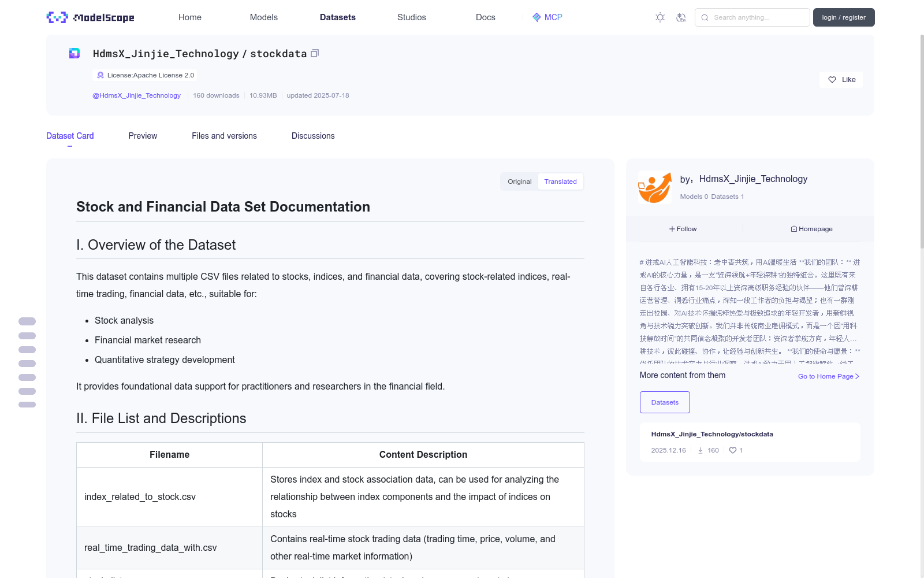Click 'updated 2025-07-18' text
This screenshot has height=578, width=924.
318,95
